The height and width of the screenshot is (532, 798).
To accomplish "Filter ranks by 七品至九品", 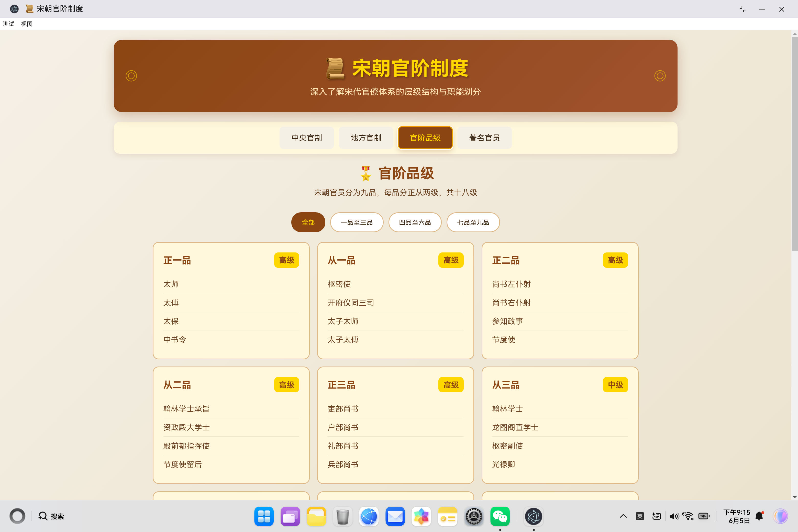I will click(x=473, y=222).
